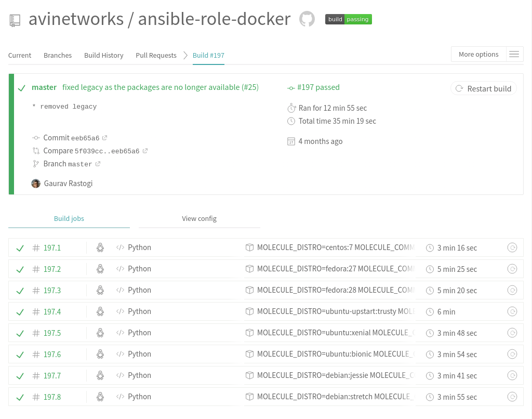
Task: Click the code icon on job 197.5
Action: 120,332
